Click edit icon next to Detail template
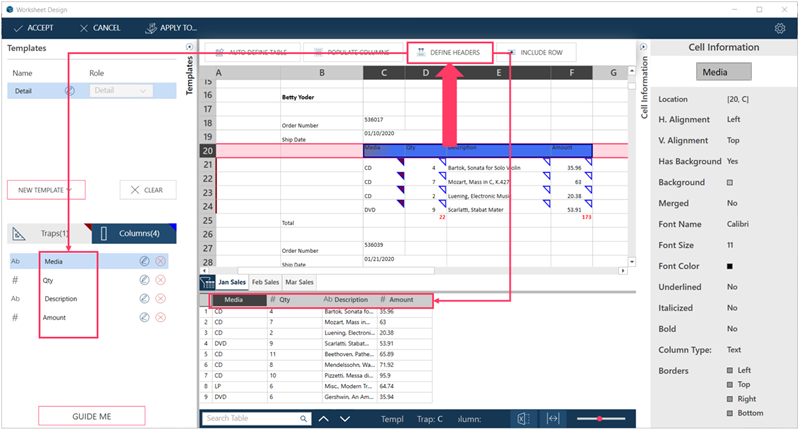The width and height of the screenshot is (800, 430). pos(70,91)
